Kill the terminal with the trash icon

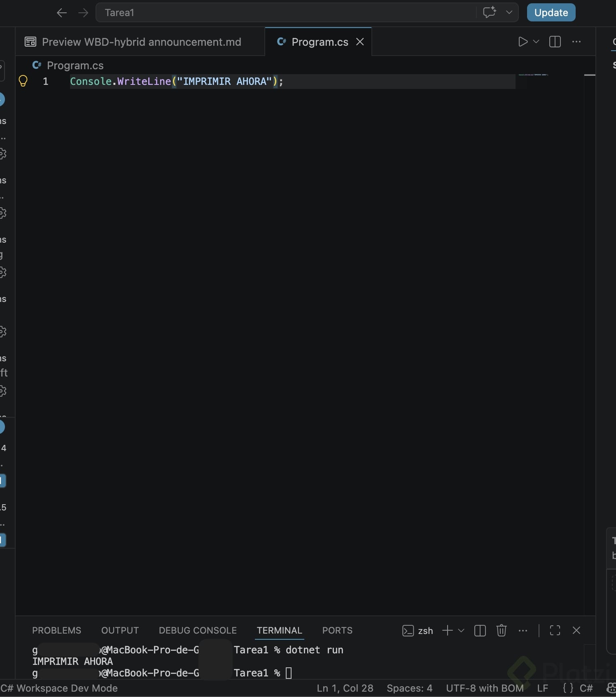pyautogui.click(x=501, y=630)
